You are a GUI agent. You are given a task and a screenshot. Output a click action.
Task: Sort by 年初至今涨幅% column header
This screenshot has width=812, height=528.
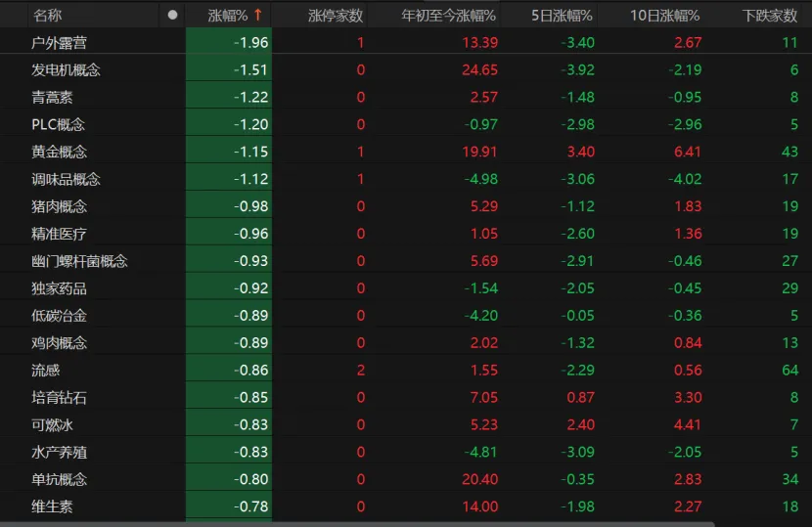pyautogui.click(x=448, y=16)
